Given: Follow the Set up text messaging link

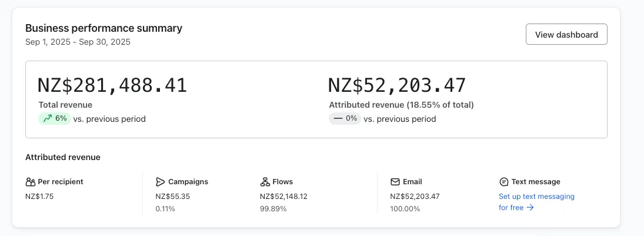Looking at the screenshot, I should tap(536, 202).
